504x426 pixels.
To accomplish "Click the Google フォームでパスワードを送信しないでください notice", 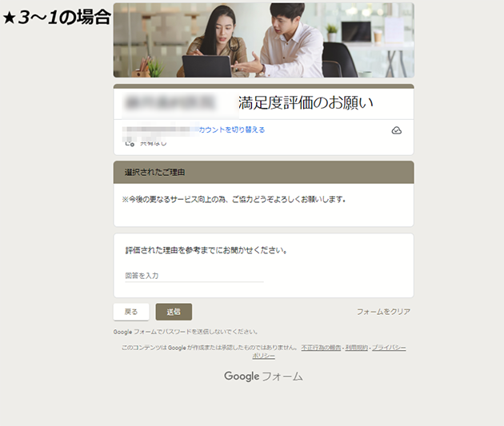I will click(x=186, y=332).
